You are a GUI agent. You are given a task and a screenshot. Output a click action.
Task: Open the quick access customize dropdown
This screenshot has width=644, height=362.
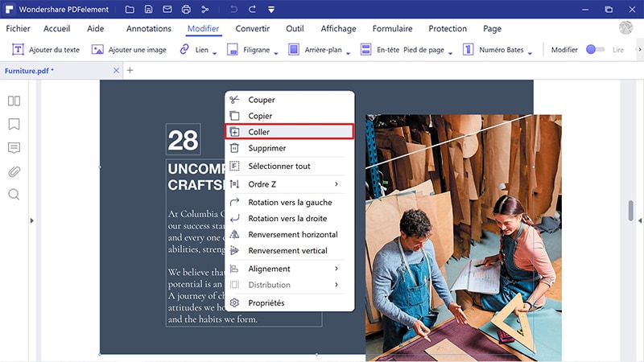coord(271,10)
